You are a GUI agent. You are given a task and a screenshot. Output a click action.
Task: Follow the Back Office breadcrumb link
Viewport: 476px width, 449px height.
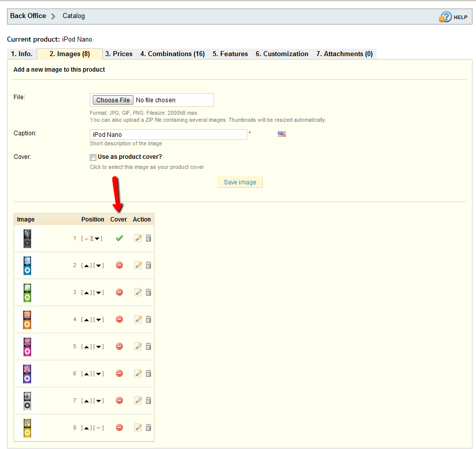[x=28, y=16]
